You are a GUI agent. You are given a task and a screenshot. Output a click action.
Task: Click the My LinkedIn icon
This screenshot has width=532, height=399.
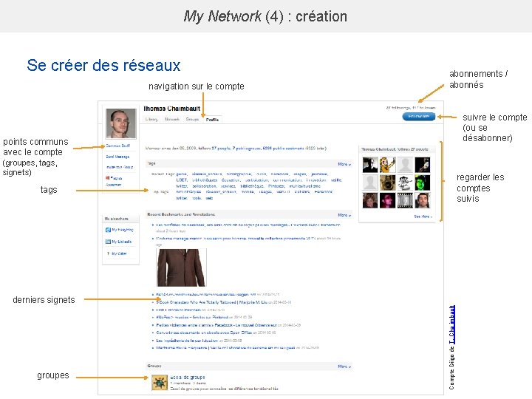[x=108, y=242]
